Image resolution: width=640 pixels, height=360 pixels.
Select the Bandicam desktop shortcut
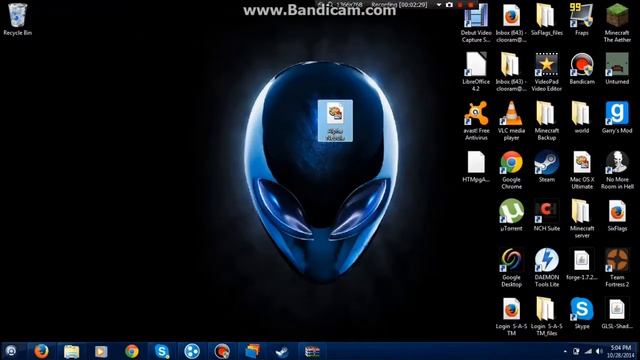click(582, 68)
